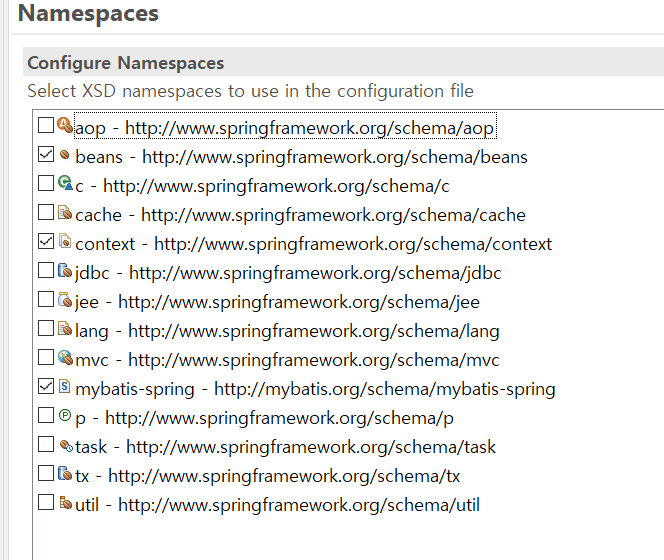664x560 pixels.
Task: Click the cache namespace icon
Action: (65, 212)
